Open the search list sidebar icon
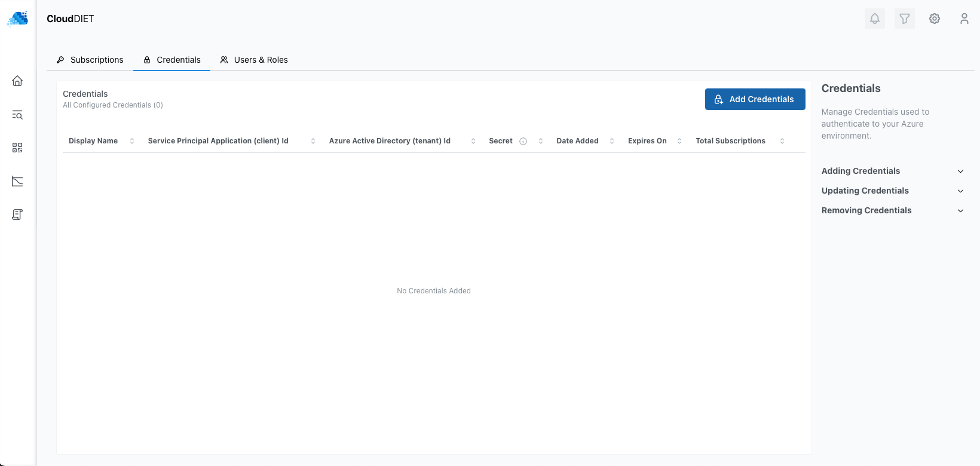980x466 pixels. tap(17, 115)
